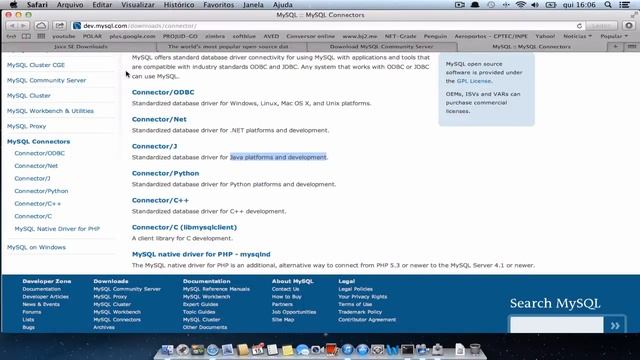Open footer Archives link under Downloads

(x=104, y=327)
